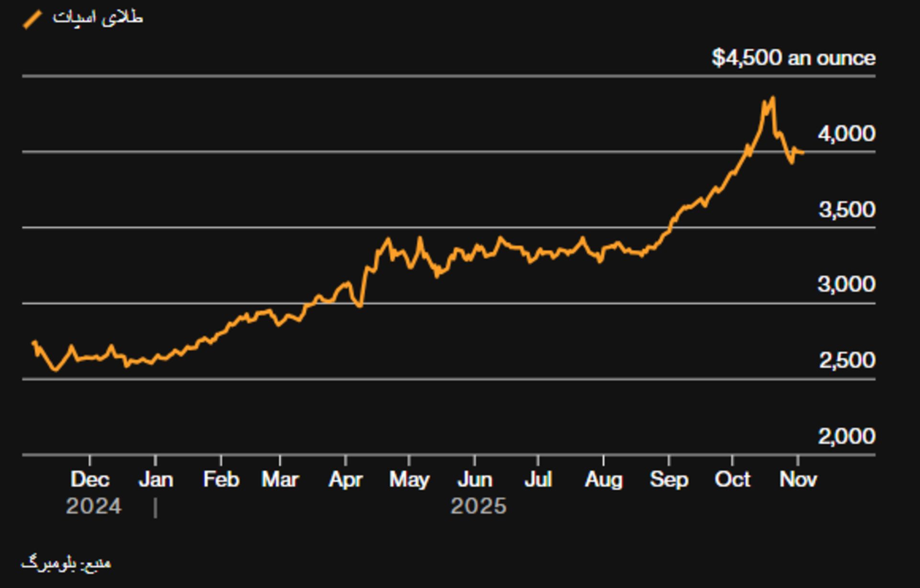Screen dimensions: 920x588
Task: Click the 3,000 axis label
Action: [846, 284]
